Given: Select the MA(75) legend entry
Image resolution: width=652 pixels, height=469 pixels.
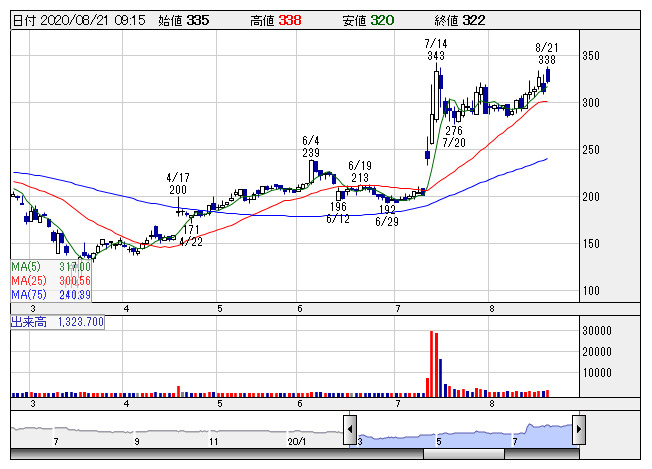Looking at the screenshot, I should click(x=50, y=295).
